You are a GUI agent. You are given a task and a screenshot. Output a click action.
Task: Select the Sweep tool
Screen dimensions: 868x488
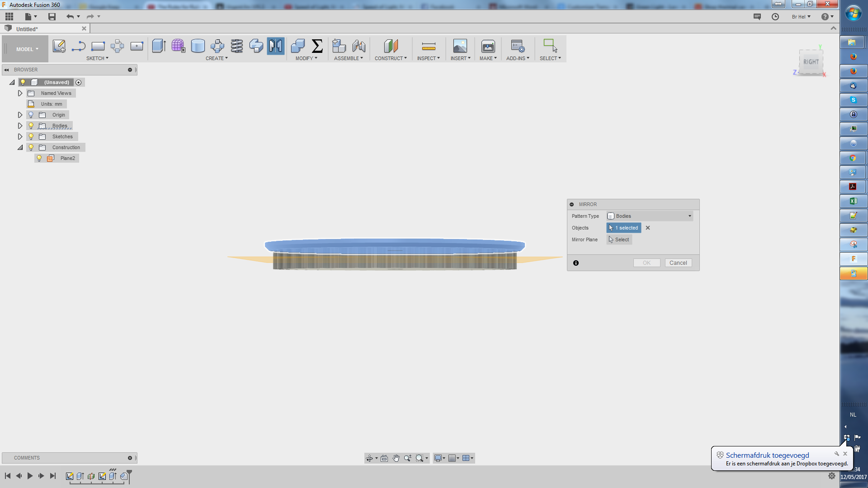pyautogui.click(x=256, y=46)
